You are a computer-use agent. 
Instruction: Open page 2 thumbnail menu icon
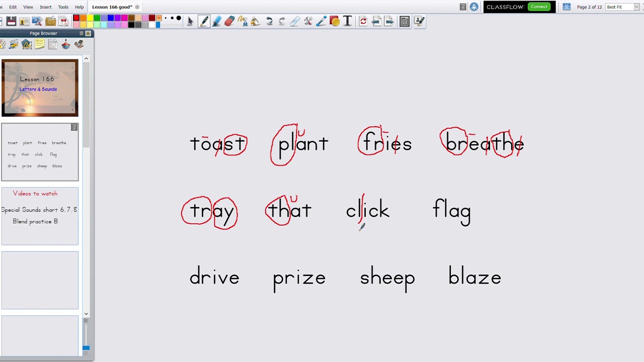tap(74, 127)
